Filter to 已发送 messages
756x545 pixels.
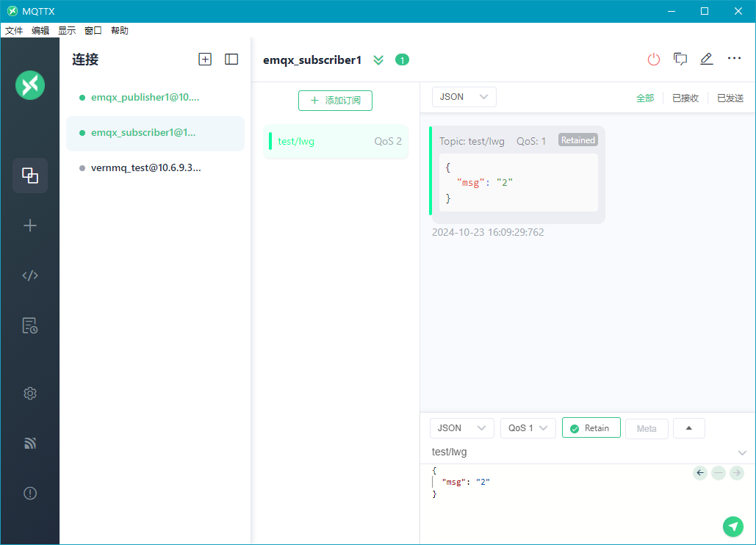click(x=730, y=98)
